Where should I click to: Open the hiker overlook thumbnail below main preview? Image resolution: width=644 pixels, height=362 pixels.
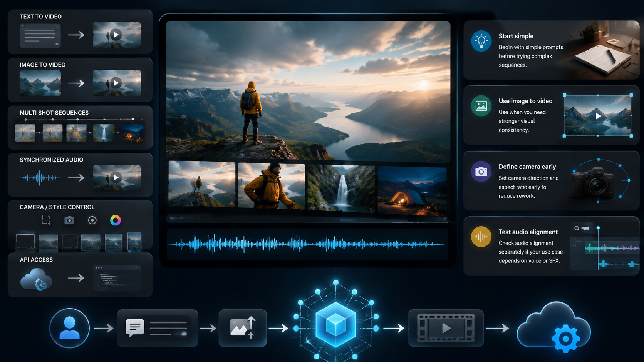coord(202,184)
